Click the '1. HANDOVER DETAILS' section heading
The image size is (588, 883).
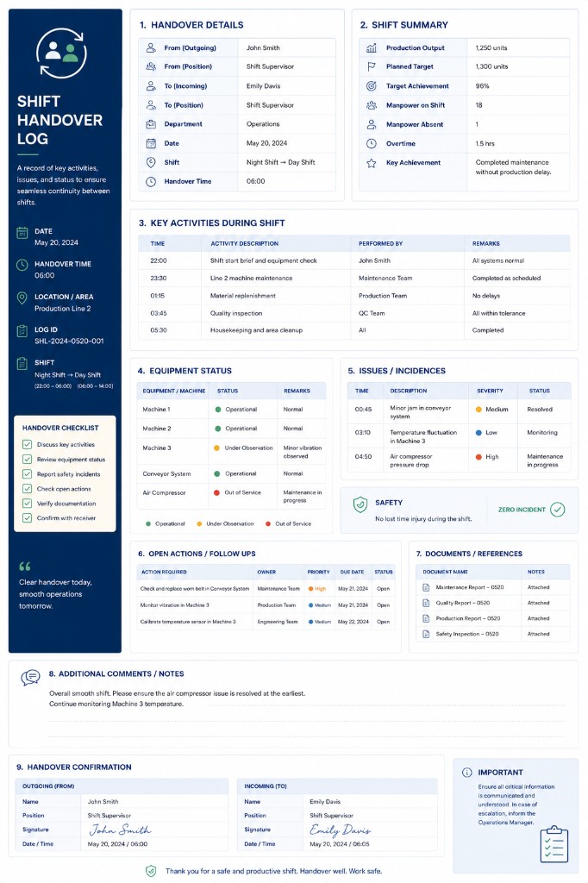tap(191, 25)
